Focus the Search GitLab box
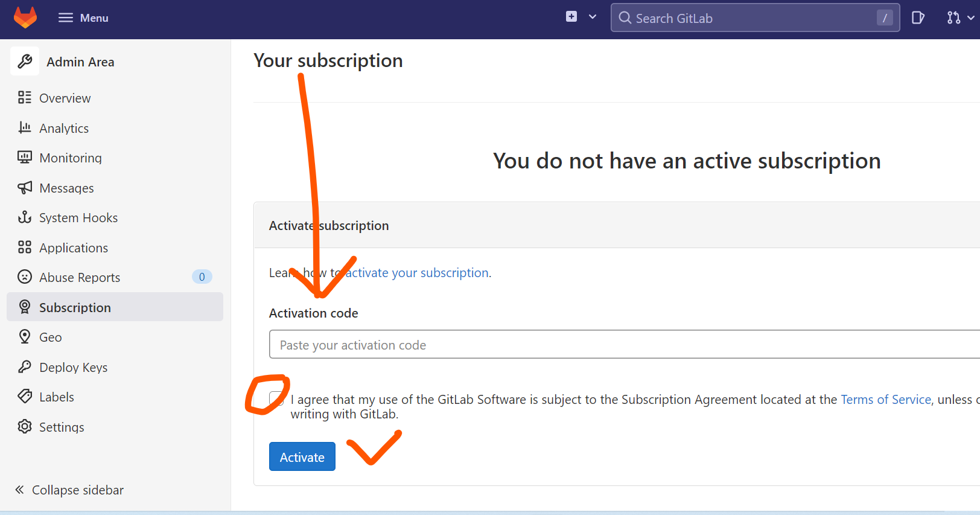Image resolution: width=980 pixels, height=515 pixels. (755, 18)
